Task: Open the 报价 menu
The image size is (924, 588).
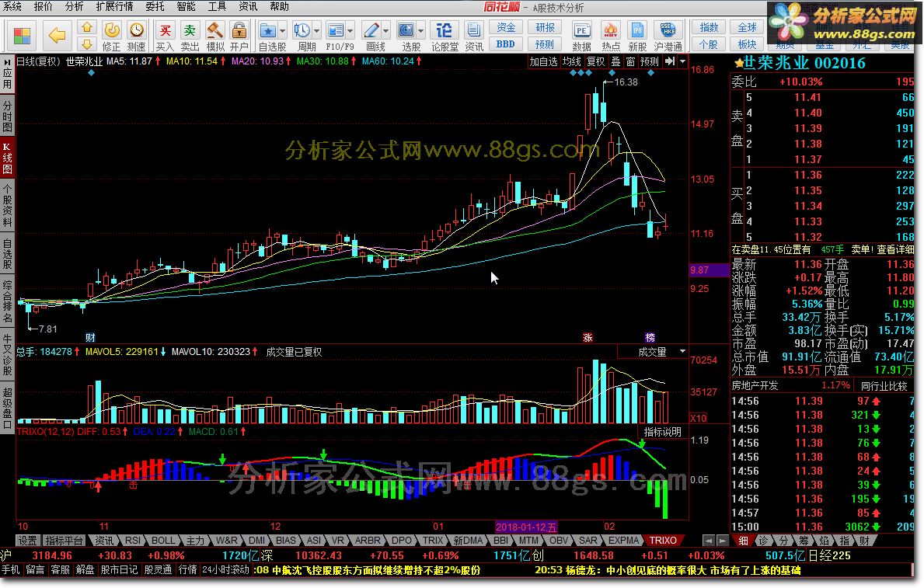Action: coord(43,6)
